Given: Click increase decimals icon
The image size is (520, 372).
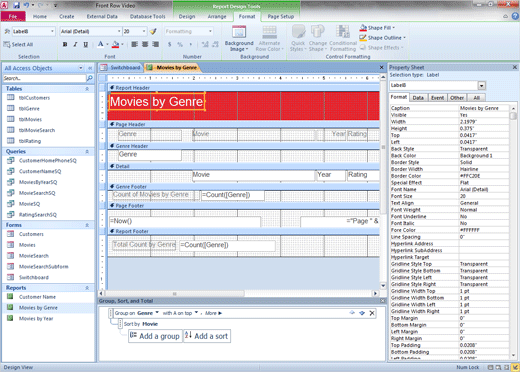Looking at the screenshot, I should coord(205,44).
